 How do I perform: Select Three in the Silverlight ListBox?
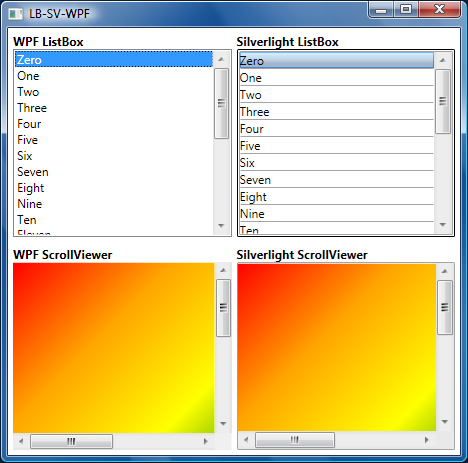(336, 111)
